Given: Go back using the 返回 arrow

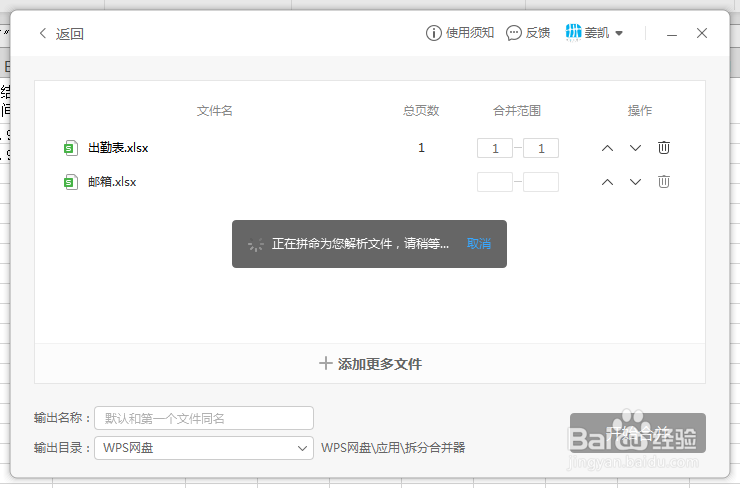Looking at the screenshot, I should tap(42, 33).
